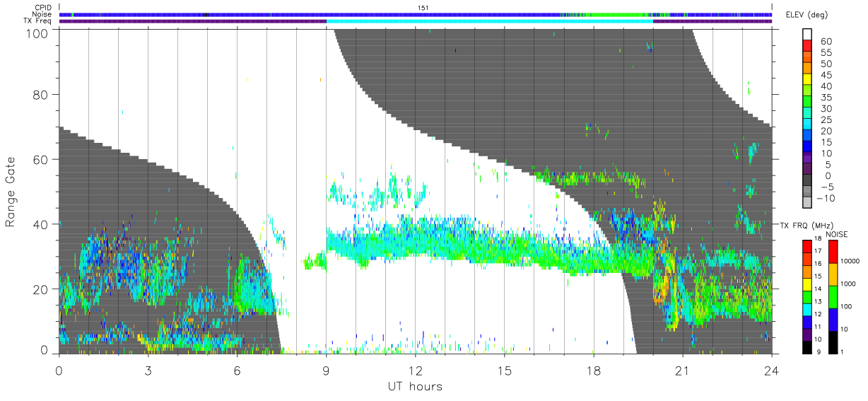Click the Noise indicator strip above plot

(415, 15)
